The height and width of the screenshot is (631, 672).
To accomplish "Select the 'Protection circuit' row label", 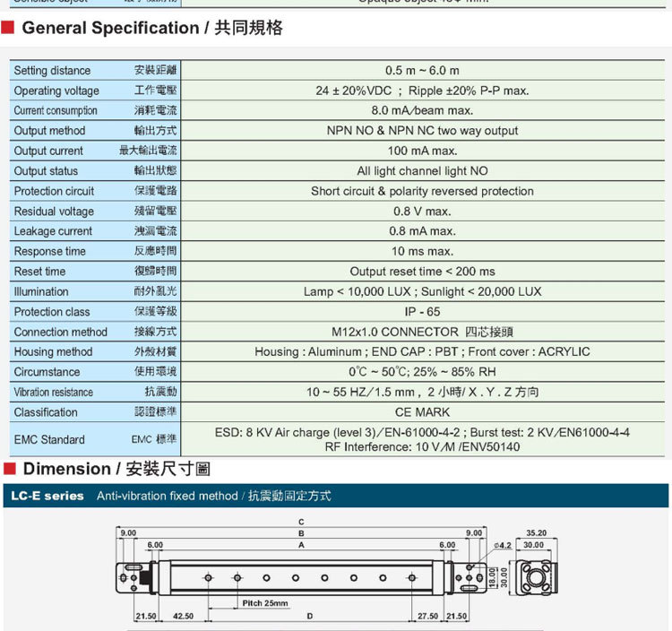I will coord(54,191).
